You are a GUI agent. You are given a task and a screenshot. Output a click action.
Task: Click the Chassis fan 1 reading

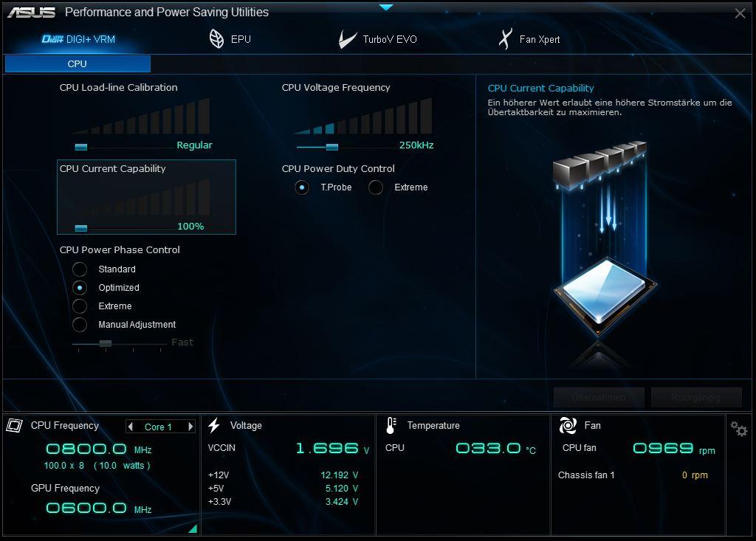[695, 475]
